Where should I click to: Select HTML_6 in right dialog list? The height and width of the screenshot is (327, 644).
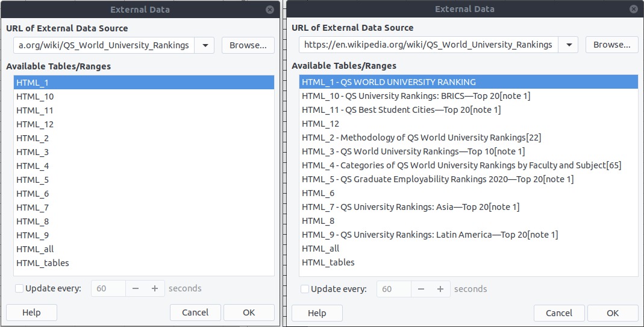point(469,193)
